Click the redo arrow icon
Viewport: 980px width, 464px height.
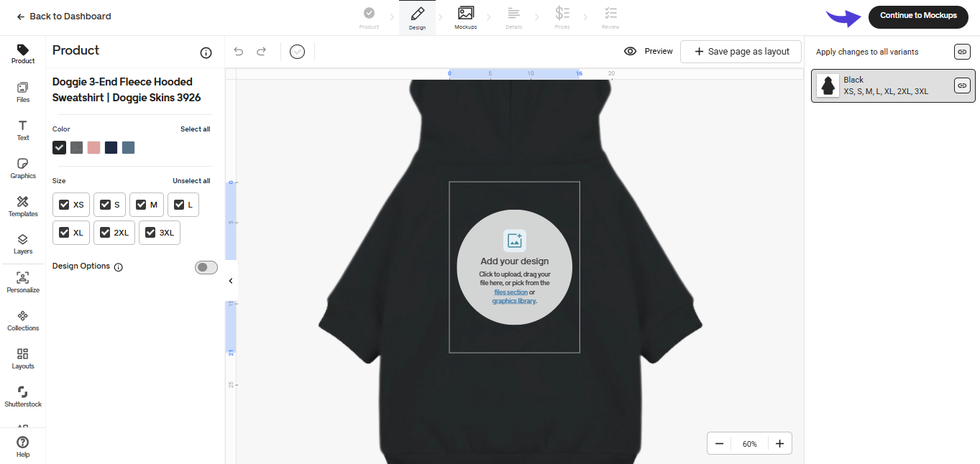[262, 52]
